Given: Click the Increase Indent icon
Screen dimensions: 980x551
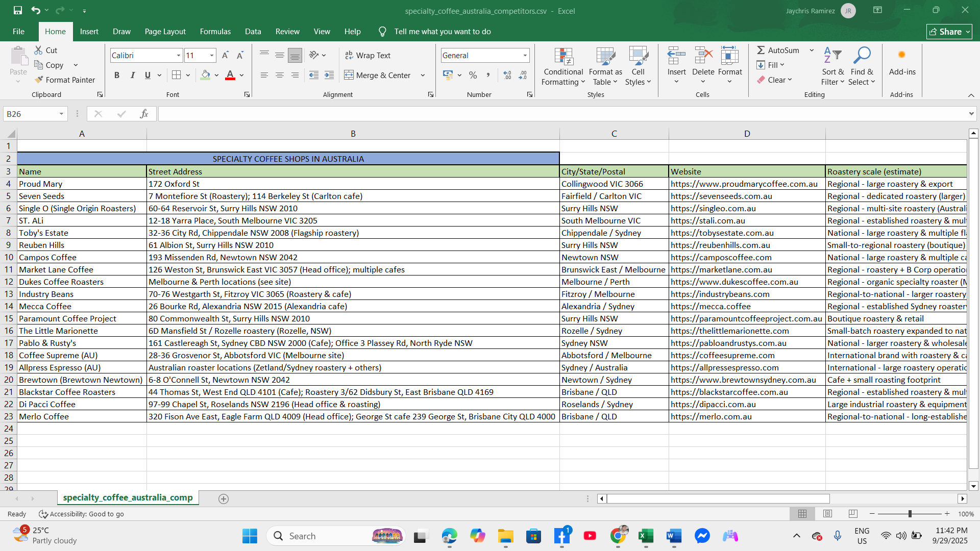Looking at the screenshot, I should point(329,75).
